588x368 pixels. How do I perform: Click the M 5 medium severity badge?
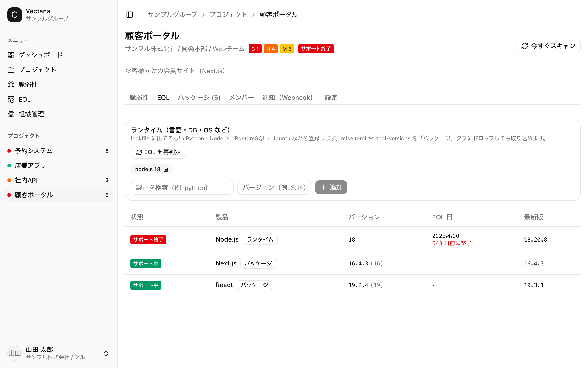click(287, 49)
